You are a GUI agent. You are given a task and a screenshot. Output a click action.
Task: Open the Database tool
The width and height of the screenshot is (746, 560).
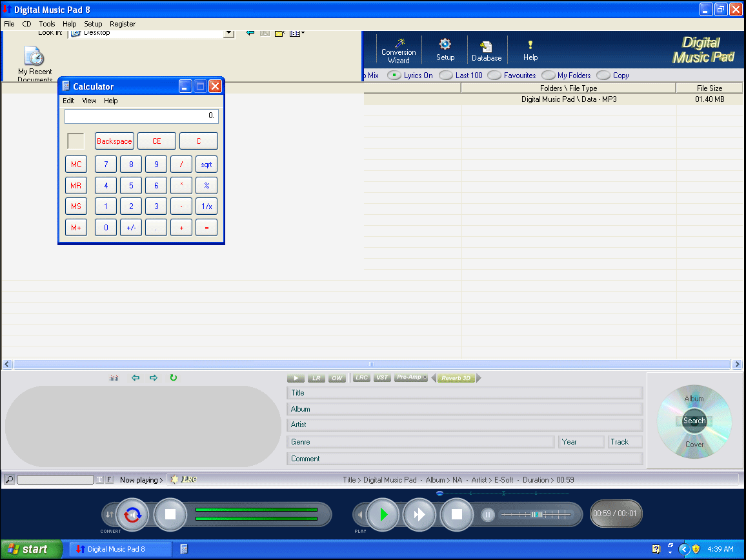click(486, 51)
